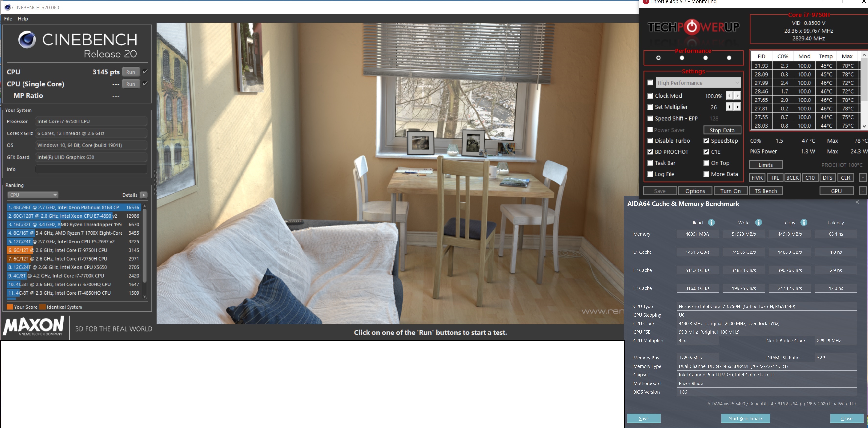The height and width of the screenshot is (428, 868).
Task: Select ranking row Intel Xeon Platinum 8168
Action: click(73, 207)
